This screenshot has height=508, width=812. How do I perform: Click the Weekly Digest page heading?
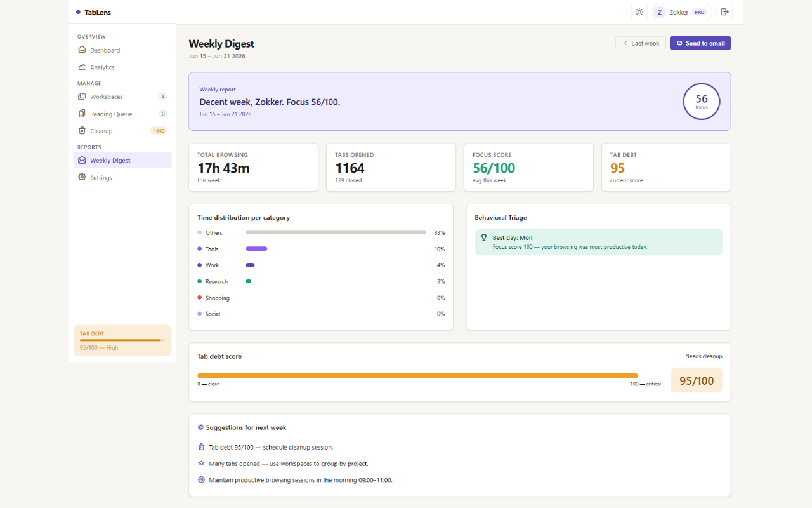(x=221, y=44)
